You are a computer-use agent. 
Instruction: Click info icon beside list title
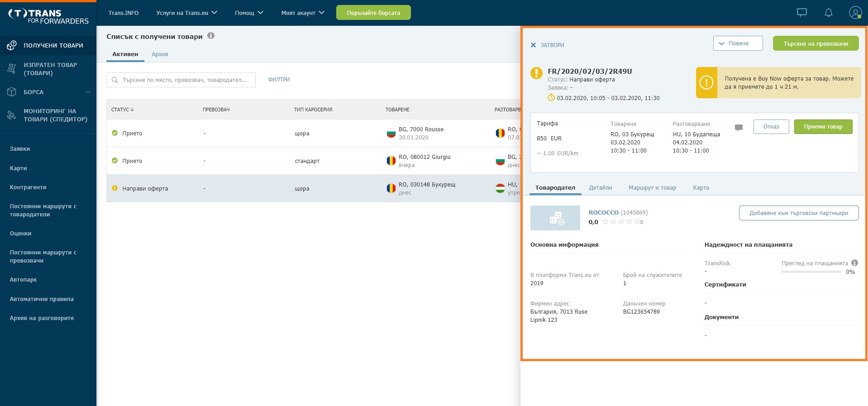click(211, 36)
